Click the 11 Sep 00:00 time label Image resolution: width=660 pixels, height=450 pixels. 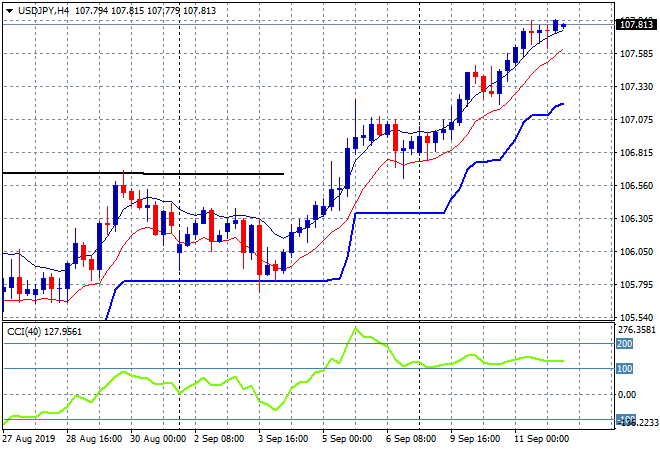tap(542, 439)
